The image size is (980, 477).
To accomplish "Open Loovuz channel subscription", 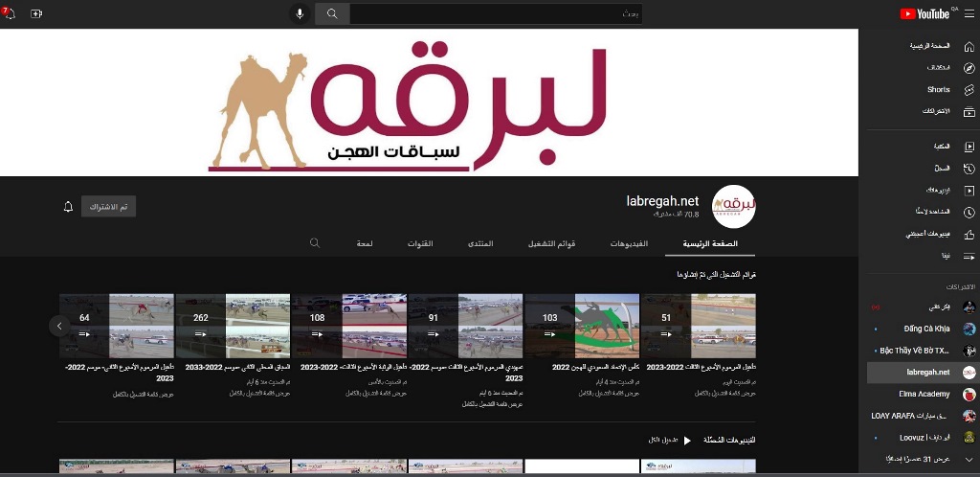I will coord(924,438).
